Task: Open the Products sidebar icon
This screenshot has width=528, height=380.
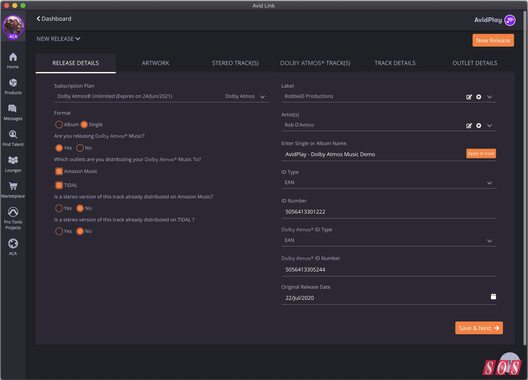Action: pos(13,87)
